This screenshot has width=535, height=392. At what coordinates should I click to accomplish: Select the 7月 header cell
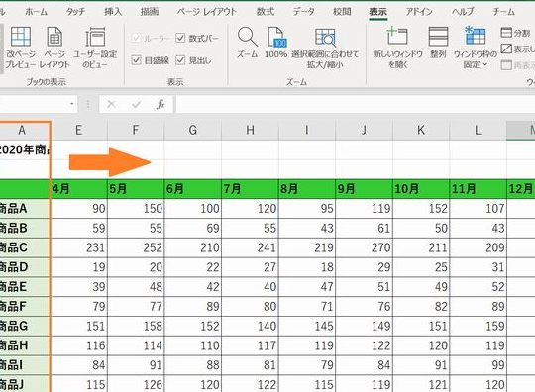click(x=250, y=188)
